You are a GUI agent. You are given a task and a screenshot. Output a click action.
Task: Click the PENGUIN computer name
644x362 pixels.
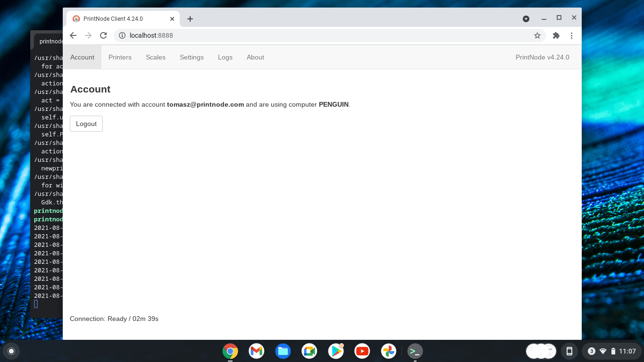(334, 104)
